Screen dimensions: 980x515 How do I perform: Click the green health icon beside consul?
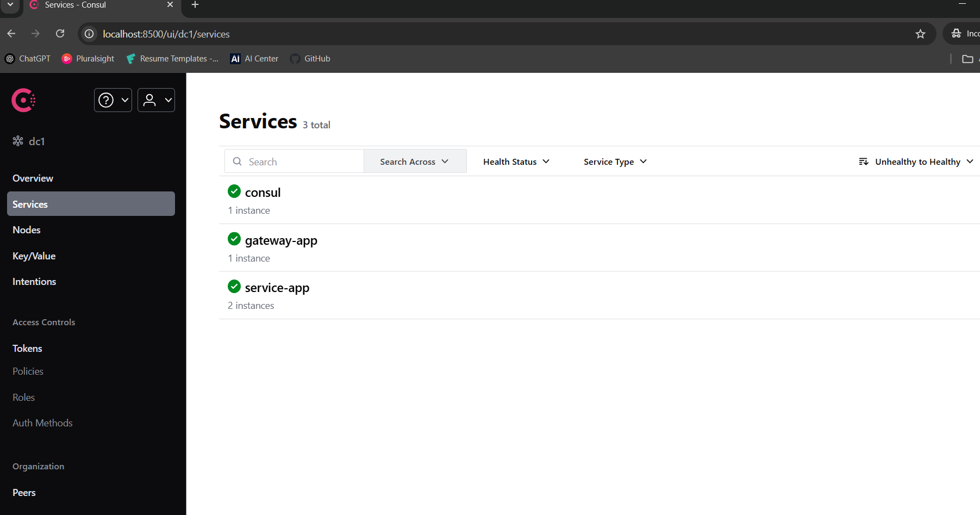click(x=234, y=191)
